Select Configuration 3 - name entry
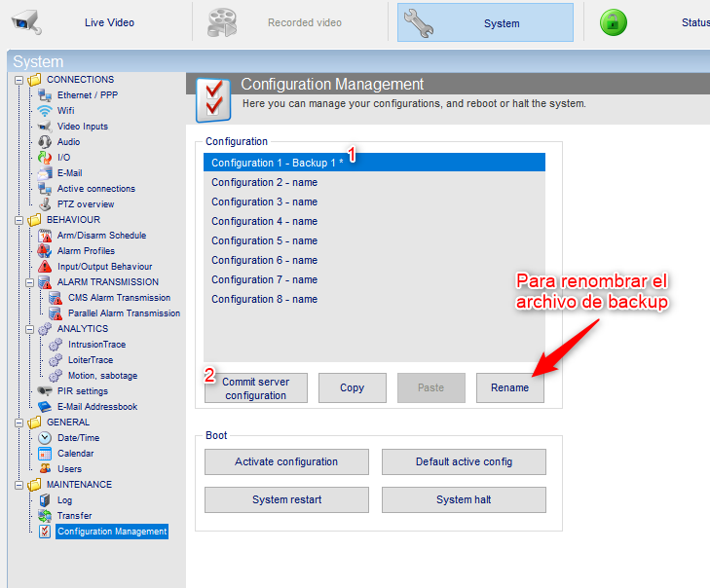 coord(374,202)
